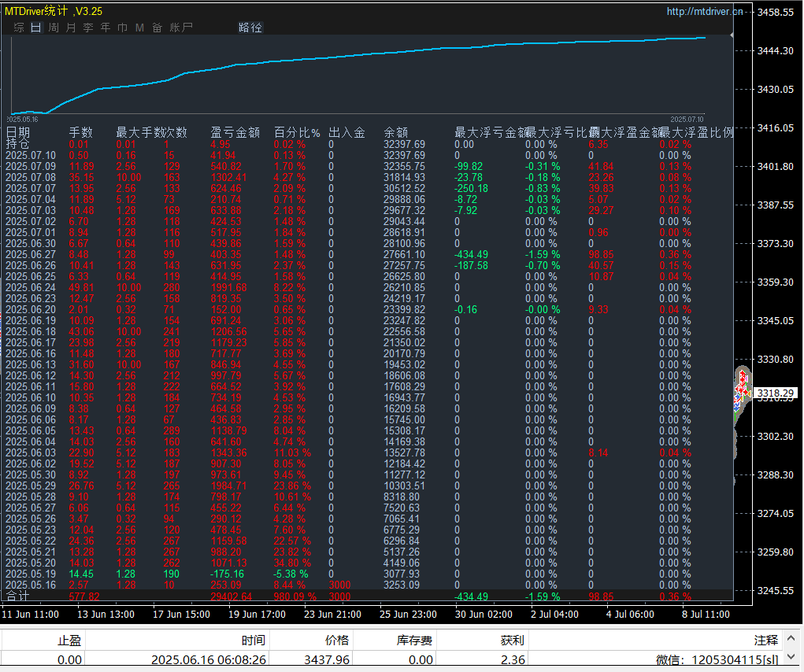Select the 持仓 row label
This screenshot has width=804, height=672.
pos(17,144)
